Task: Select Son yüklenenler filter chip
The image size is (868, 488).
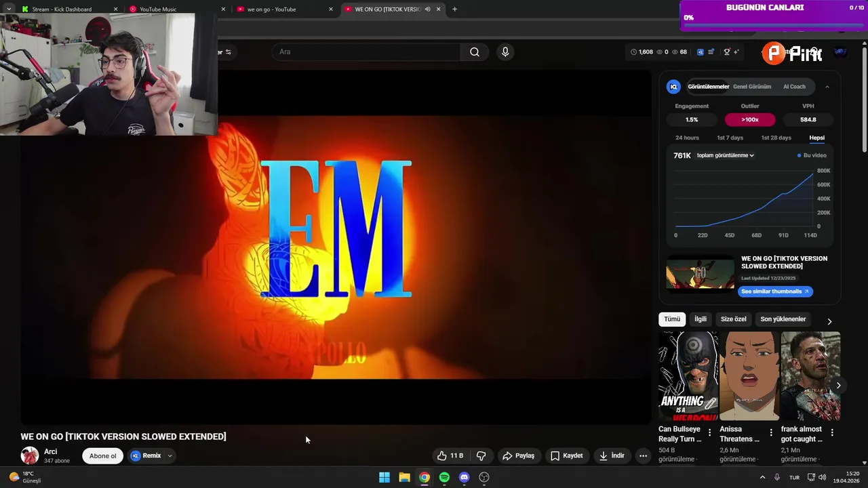Action: pos(783,319)
